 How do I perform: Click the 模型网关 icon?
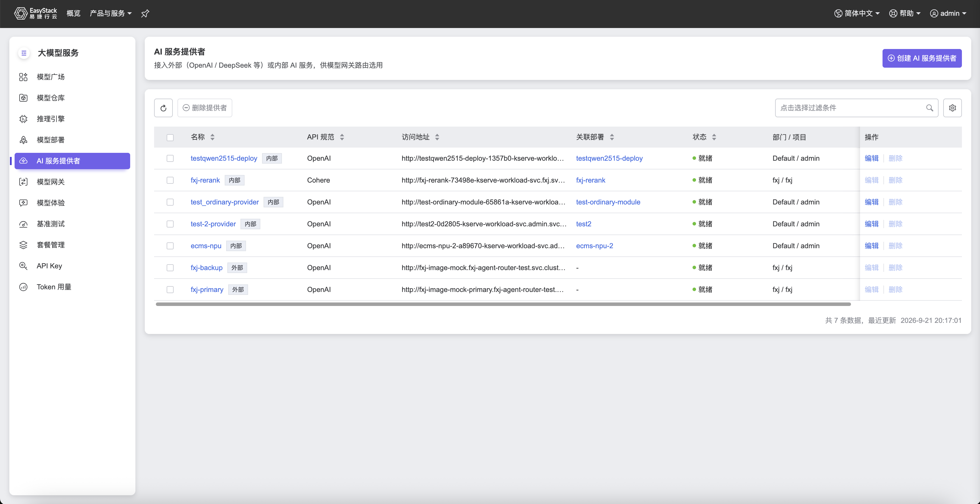[23, 182]
